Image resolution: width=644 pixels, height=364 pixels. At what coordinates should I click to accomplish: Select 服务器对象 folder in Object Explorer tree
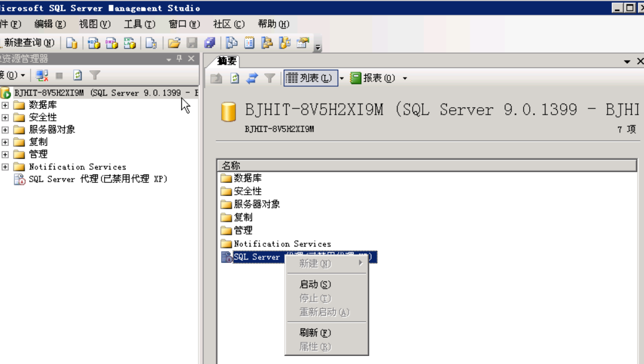tap(52, 130)
